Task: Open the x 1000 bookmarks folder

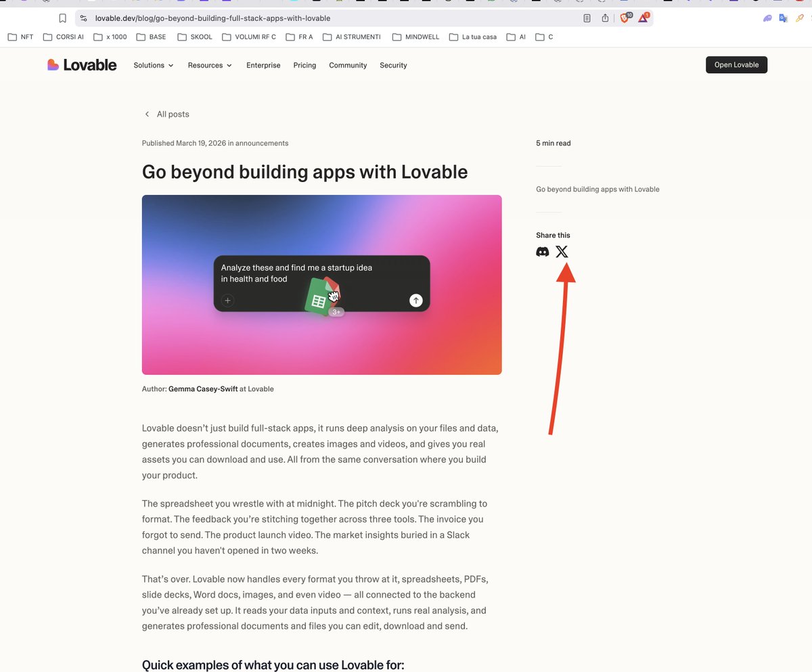Action: pyautogui.click(x=110, y=37)
